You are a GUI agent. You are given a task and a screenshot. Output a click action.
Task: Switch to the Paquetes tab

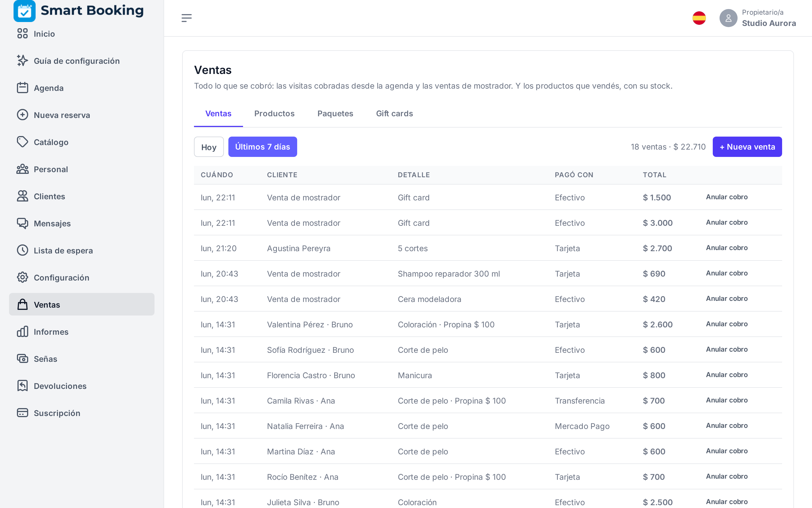335,113
